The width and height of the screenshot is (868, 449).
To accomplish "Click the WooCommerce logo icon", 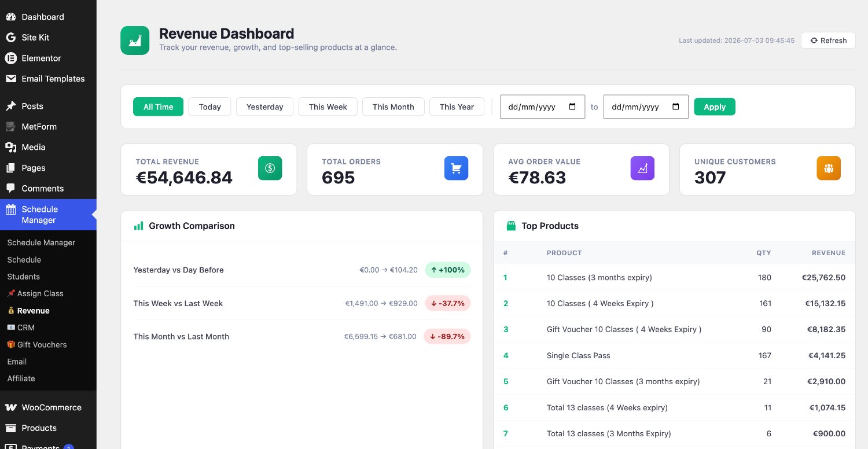I will (x=10, y=407).
